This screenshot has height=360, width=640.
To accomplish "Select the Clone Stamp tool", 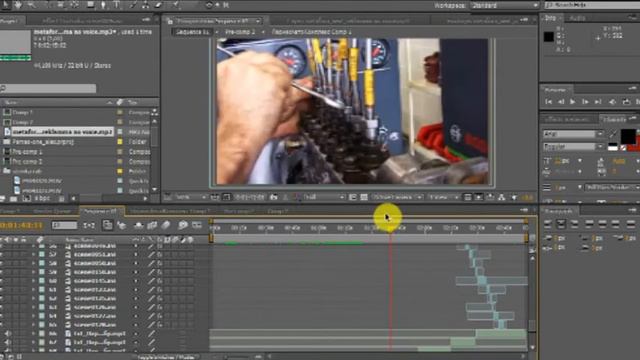I will coord(145,5).
